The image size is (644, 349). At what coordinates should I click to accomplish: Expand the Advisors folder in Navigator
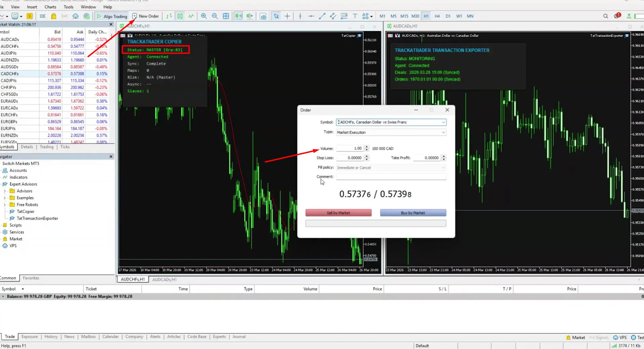click(5, 191)
